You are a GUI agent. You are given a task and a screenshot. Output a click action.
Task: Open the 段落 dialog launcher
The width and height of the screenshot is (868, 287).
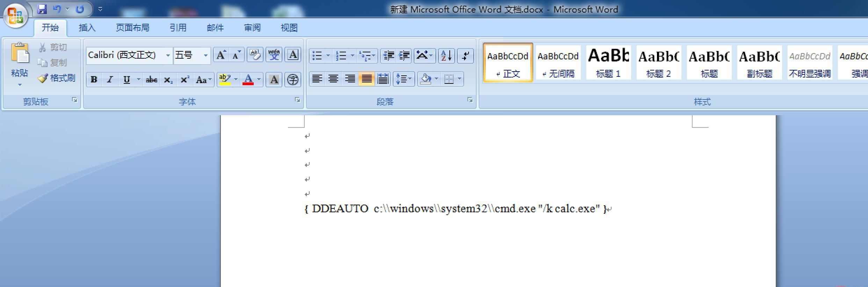(x=470, y=100)
